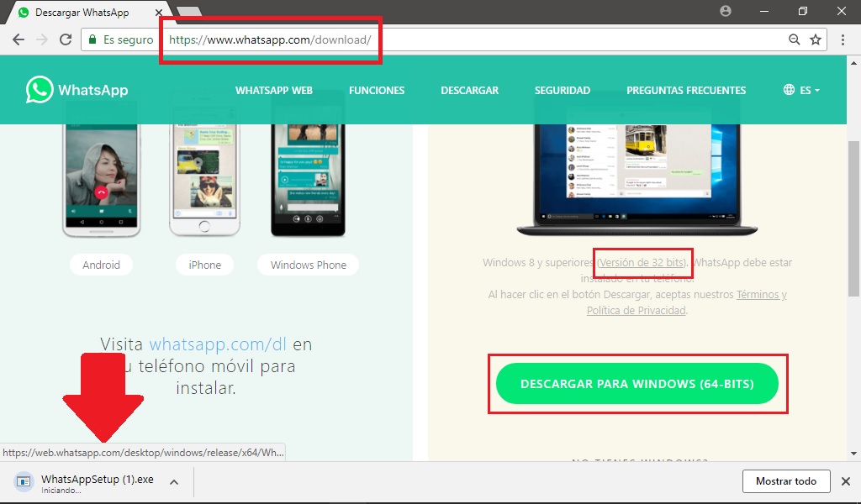This screenshot has height=504, width=861.
Task: Click Descargar para Windows (64-bits) button
Action: pos(637,384)
